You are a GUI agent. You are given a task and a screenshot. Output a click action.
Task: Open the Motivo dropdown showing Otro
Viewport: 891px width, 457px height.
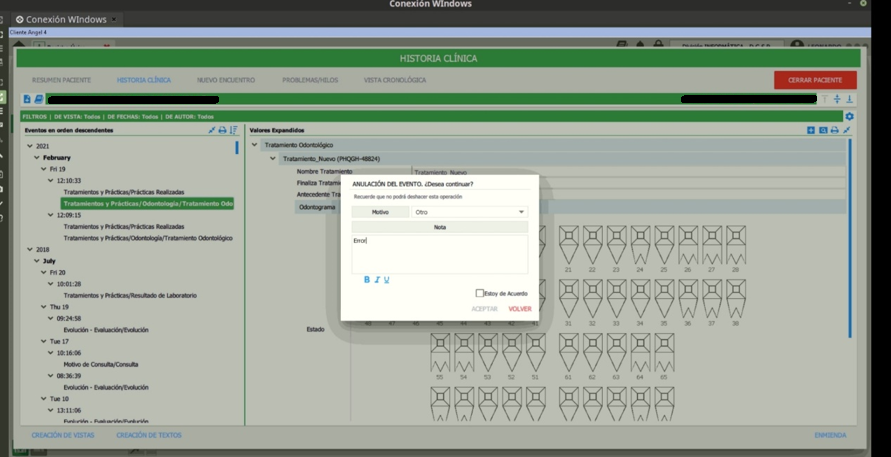pos(469,212)
